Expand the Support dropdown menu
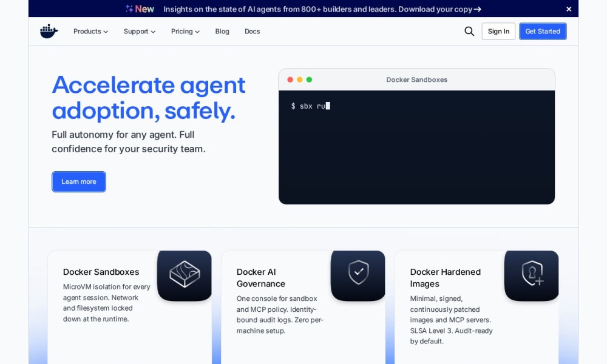Image resolution: width=607 pixels, height=364 pixels. pos(140,32)
